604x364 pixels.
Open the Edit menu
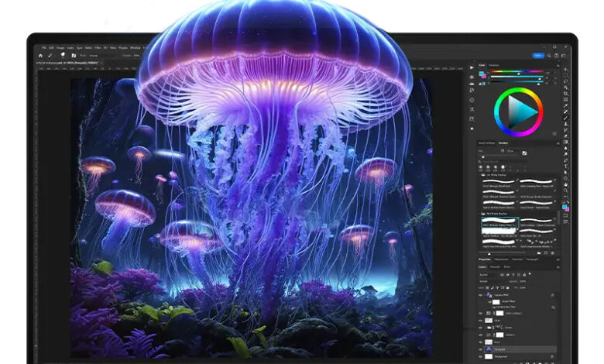[x=51, y=48]
